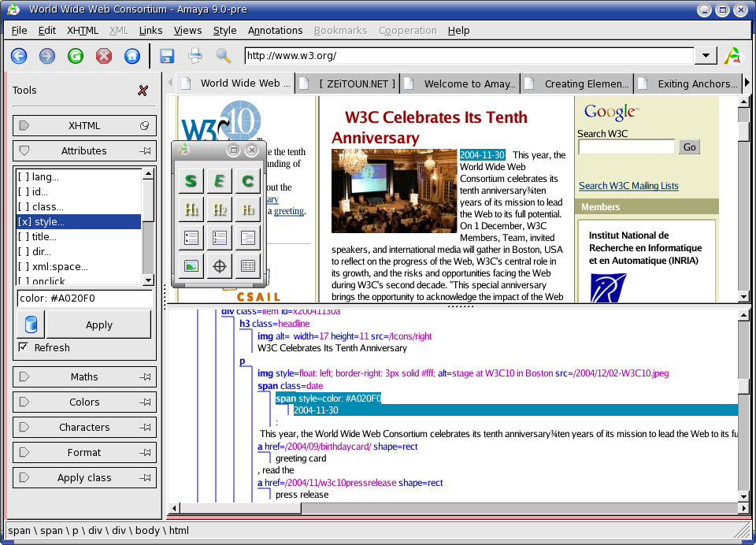This screenshot has height=545, width=756.
Task: Go to the Home page icon
Action: [x=132, y=56]
